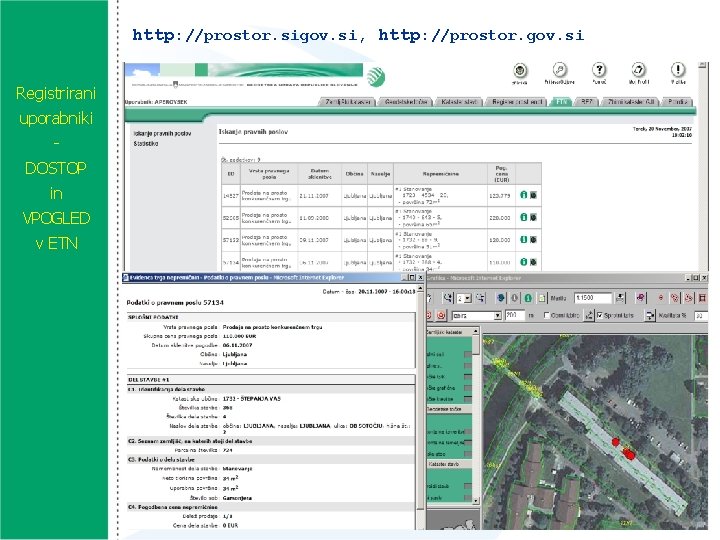Toggle second layer checkbox in Zemljiški kataster list
Image resolution: width=720 pixels, height=540 pixels.
click(467, 366)
